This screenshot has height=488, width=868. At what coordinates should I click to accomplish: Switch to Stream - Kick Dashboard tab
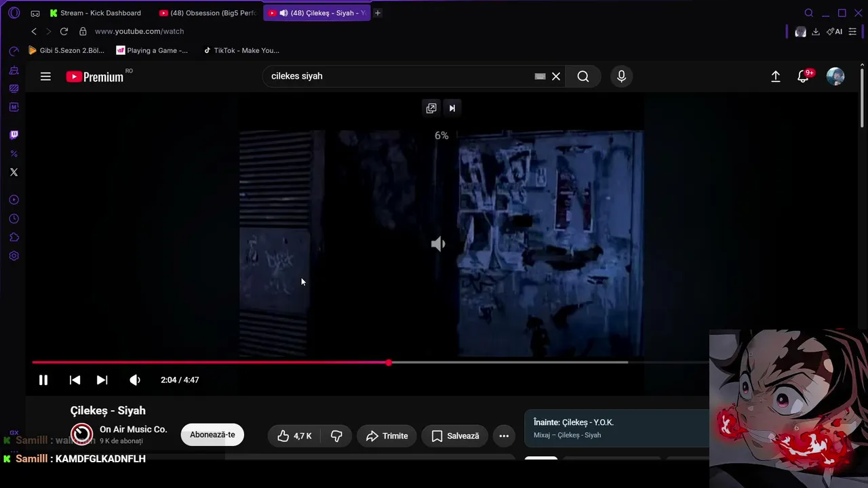click(96, 13)
